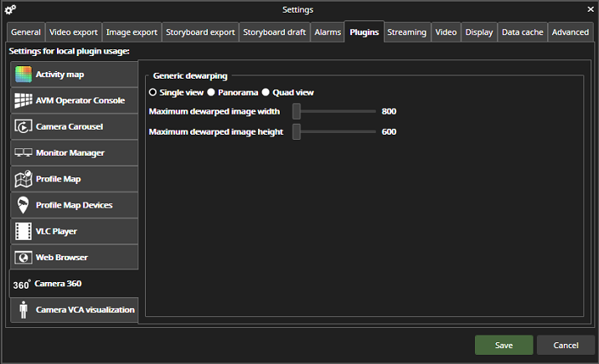Click the width value 800
This screenshot has width=599, height=364.
[389, 111]
